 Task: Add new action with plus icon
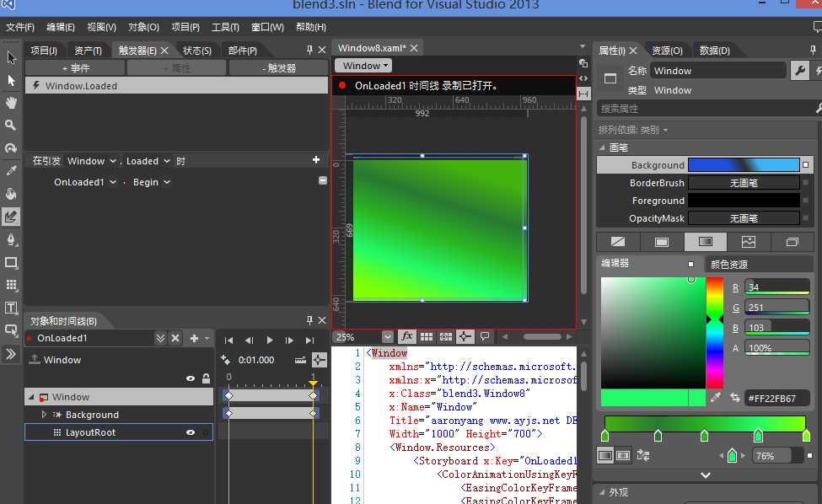(316, 160)
